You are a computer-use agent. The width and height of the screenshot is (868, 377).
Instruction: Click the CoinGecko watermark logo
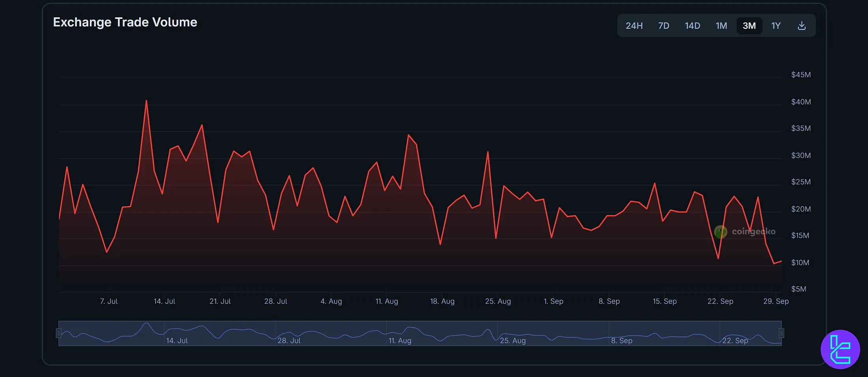pyautogui.click(x=744, y=232)
